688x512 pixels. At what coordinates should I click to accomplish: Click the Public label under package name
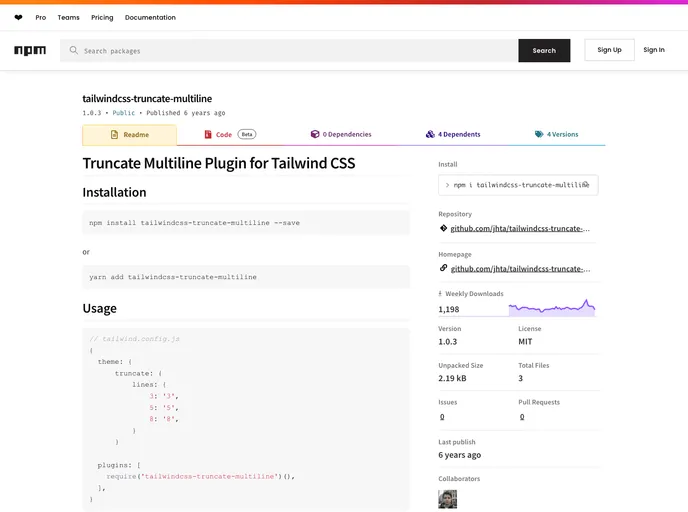(124, 113)
